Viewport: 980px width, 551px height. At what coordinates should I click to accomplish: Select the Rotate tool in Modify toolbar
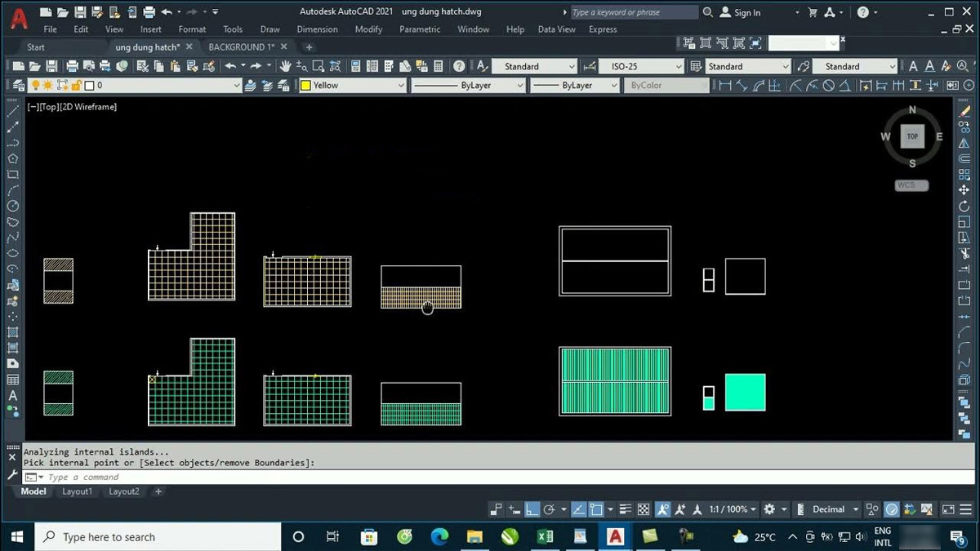[965, 206]
